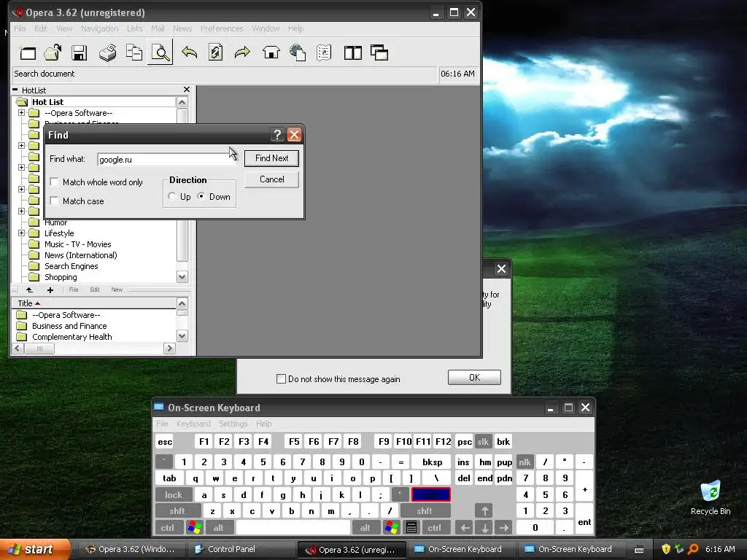Click the security shield tray icon
Viewport: 747px width, 560px height.
pos(666,549)
